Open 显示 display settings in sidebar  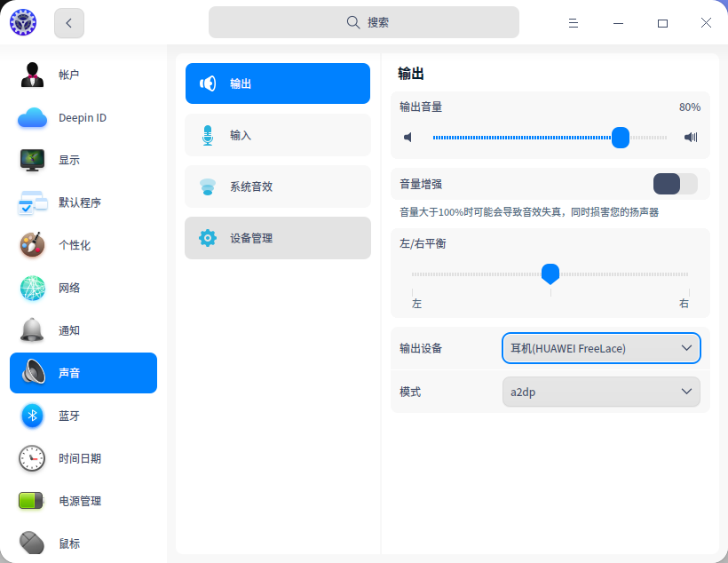pyautogui.click(x=83, y=160)
